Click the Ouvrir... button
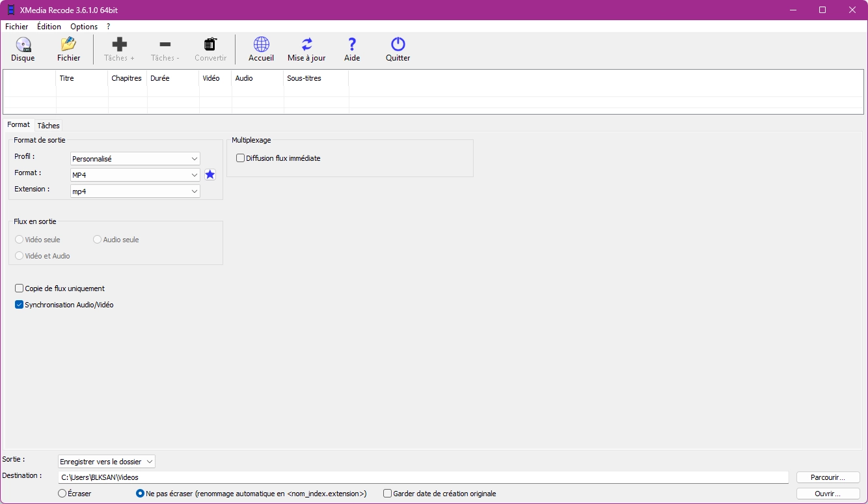Screen dimensions: 868x504 click(x=828, y=494)
